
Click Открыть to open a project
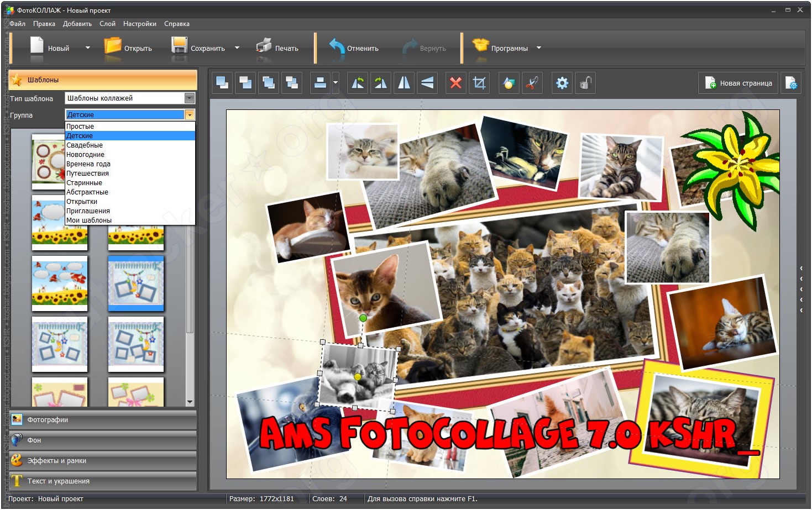pos(128,48)
